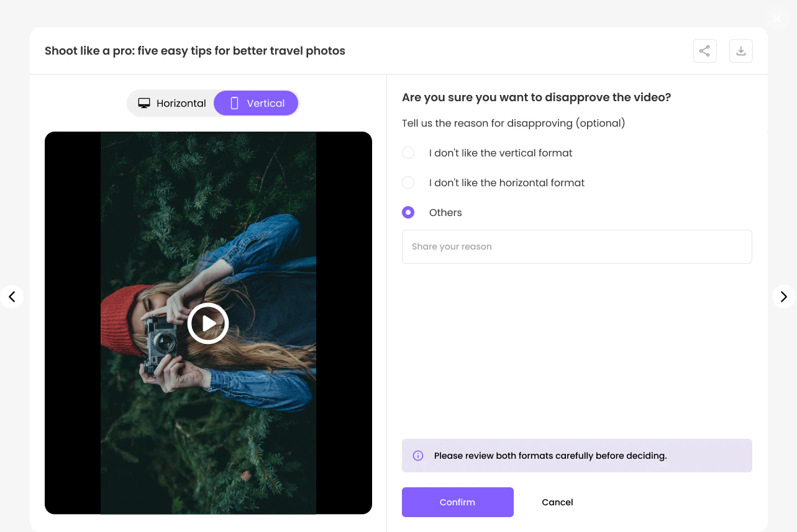Click the monitor icon on the Horizontal tab
The width and height of the screenshot is (797, 532).
click(x=144, y=103)
